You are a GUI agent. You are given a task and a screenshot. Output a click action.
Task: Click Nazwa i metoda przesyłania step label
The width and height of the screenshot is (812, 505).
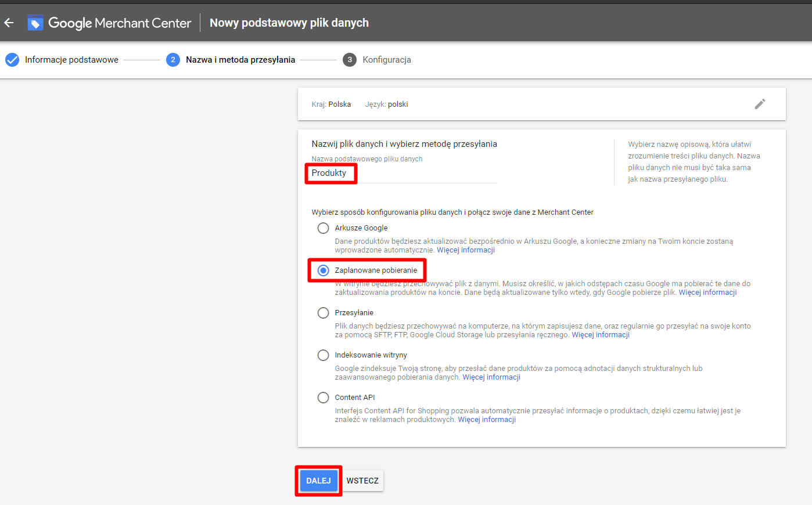tap(240, 60)
